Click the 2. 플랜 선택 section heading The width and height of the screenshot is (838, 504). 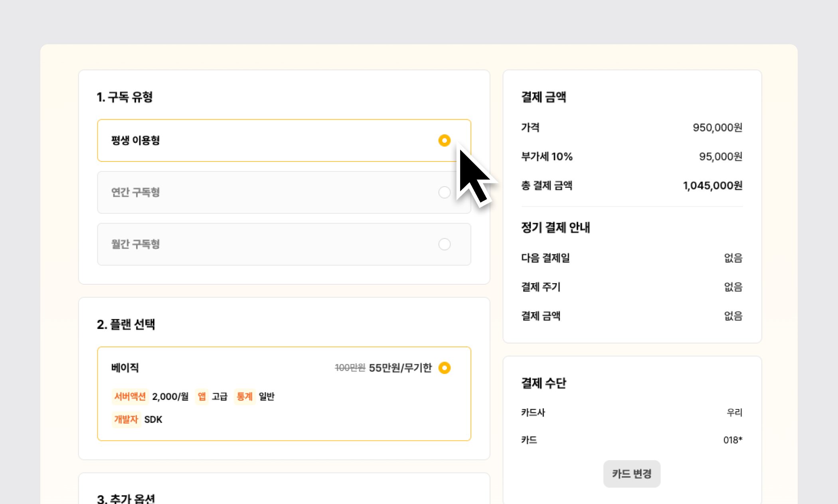coord(126,324)
